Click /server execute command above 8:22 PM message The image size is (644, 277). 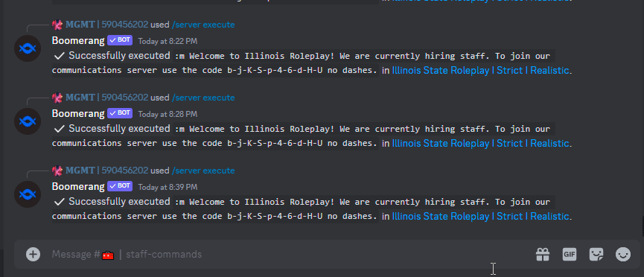(x=203, y=25)
